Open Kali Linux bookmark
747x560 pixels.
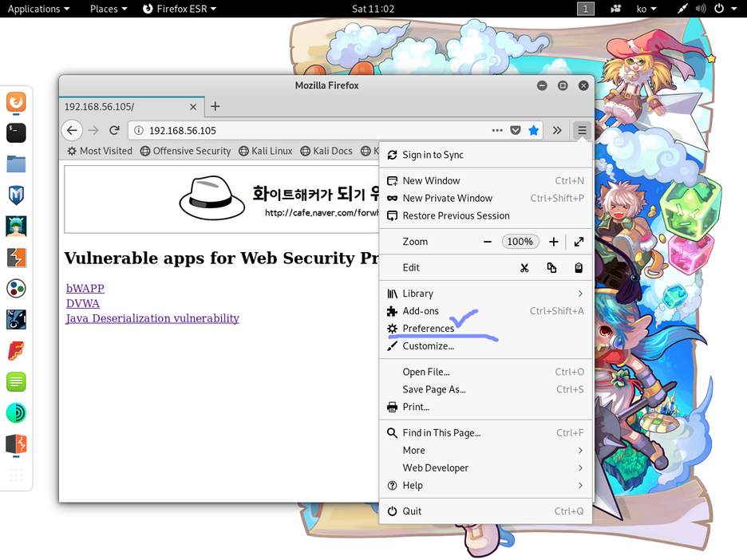266,151
